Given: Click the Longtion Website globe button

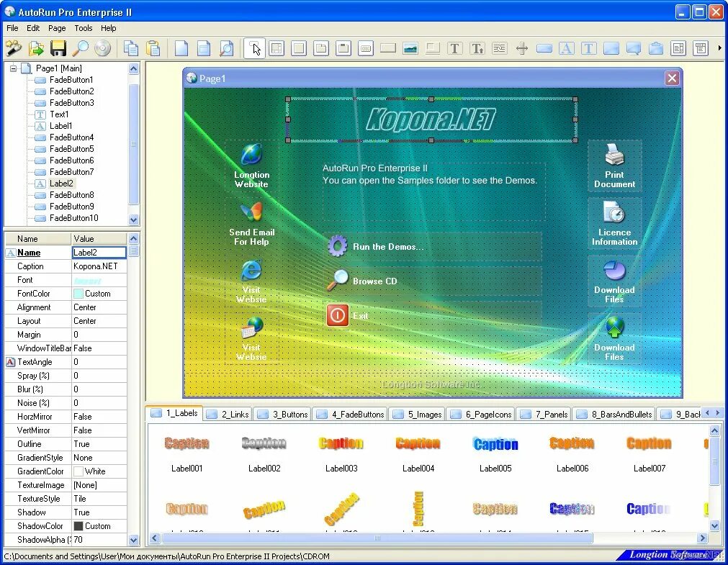Looking at the screenshot, I should click(251, 166).
